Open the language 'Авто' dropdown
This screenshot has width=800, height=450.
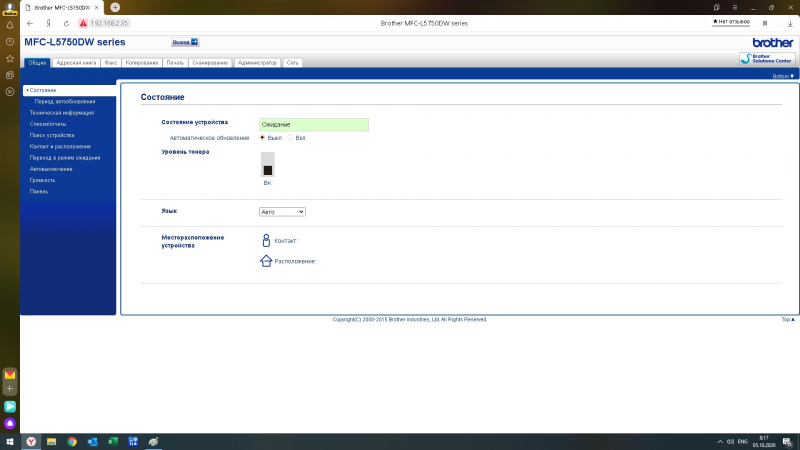point(282,212)
